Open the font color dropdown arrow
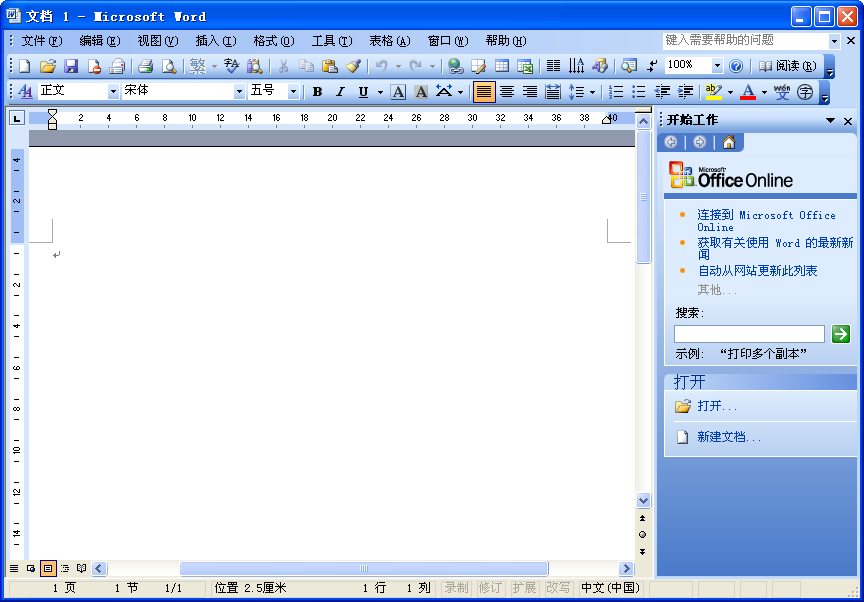The height and width of the screenshot is (602, 864). [x=764, y=92]
